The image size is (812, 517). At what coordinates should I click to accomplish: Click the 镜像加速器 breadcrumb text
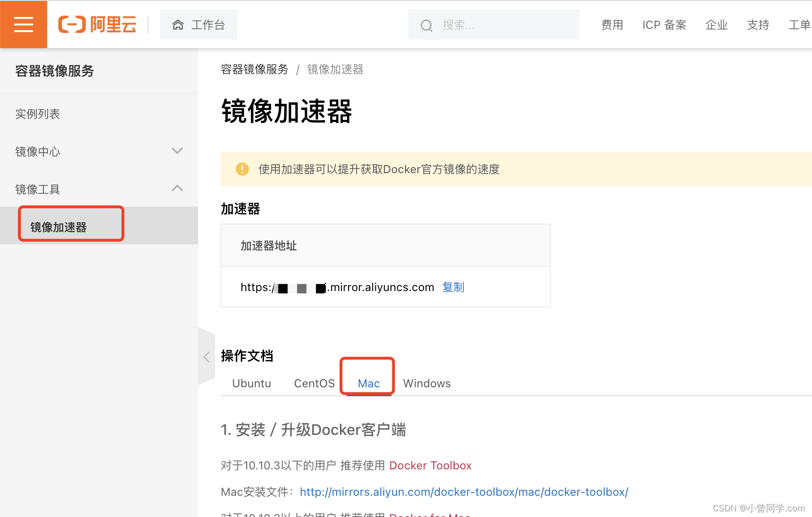pos(335,69)
